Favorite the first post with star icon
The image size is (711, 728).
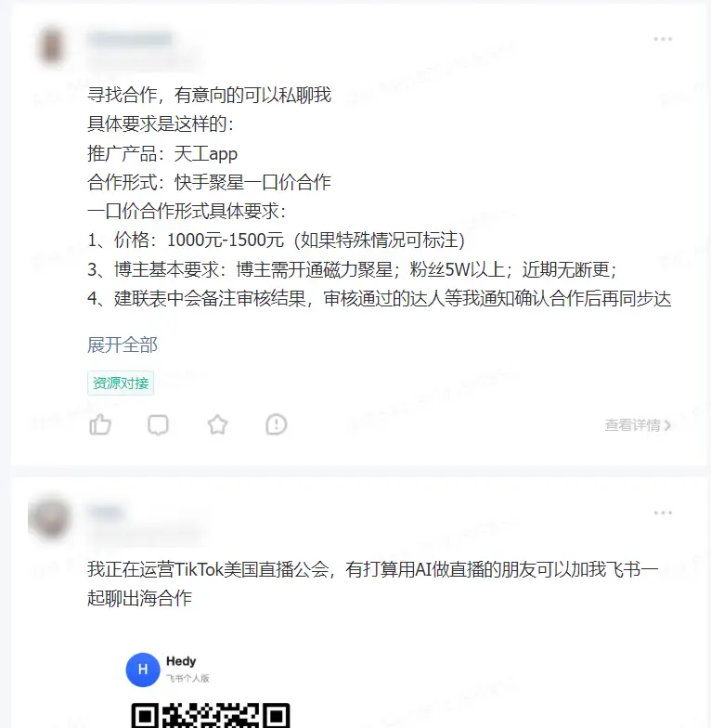[x=217, y=424]
